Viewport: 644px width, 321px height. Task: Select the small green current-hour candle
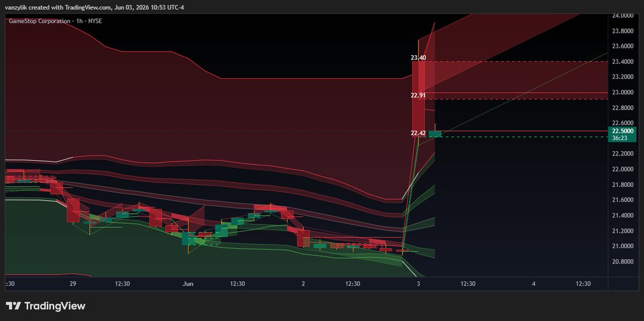435,133
